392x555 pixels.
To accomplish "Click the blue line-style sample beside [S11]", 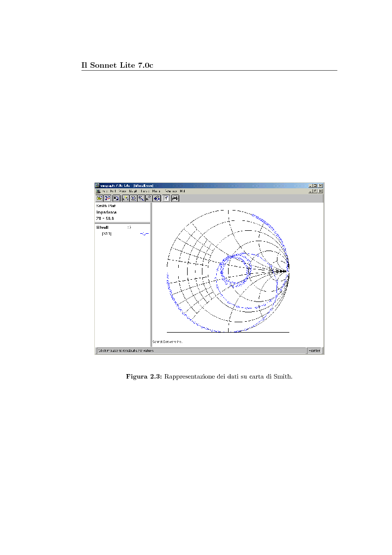I will click(x=144, y=234).
